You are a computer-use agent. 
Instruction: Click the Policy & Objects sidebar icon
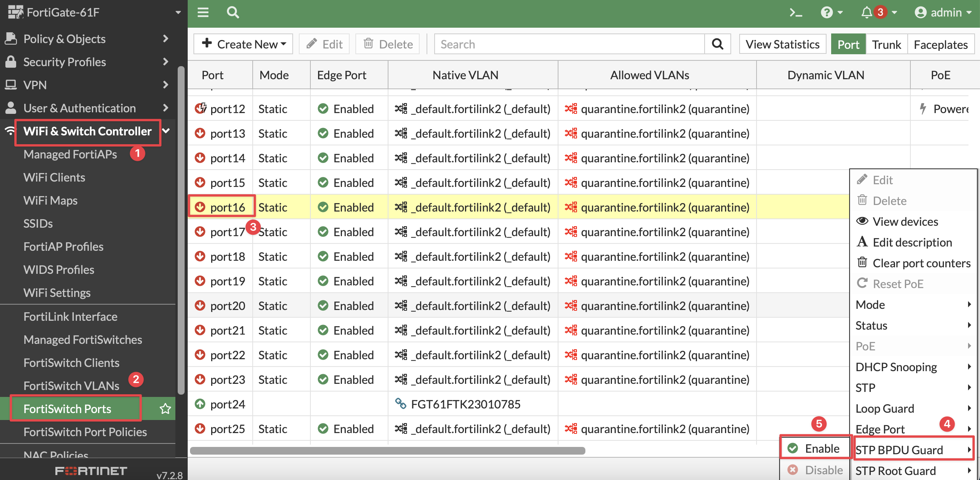[11, 38]
